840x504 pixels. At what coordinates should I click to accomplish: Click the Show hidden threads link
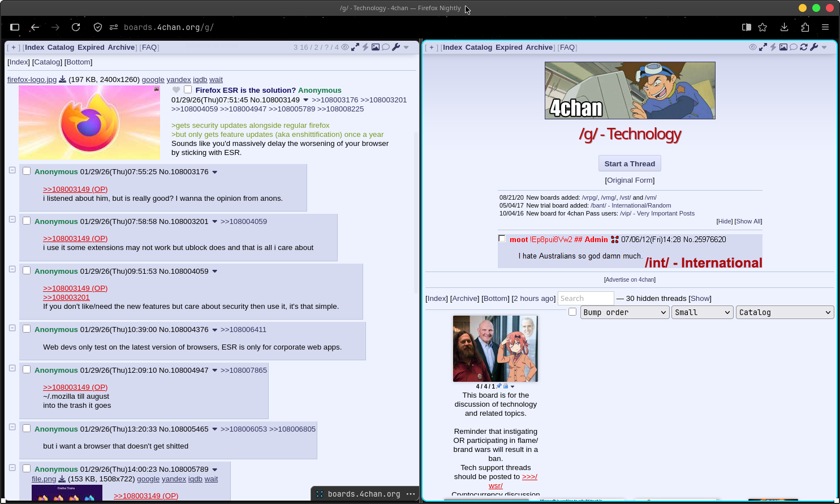click(700, 299)
